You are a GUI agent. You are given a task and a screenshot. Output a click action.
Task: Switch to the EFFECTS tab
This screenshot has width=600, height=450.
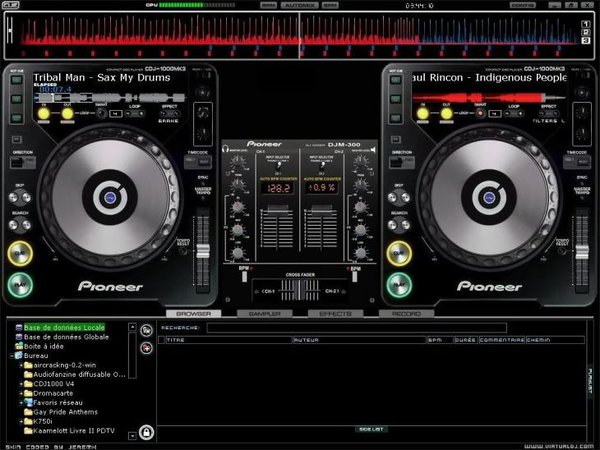tap(336, 313)
